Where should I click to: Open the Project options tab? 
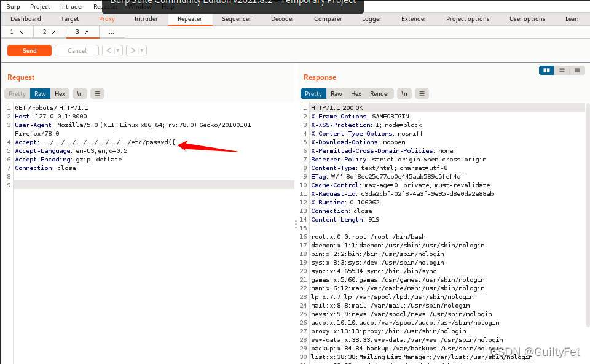pos(468,19)
